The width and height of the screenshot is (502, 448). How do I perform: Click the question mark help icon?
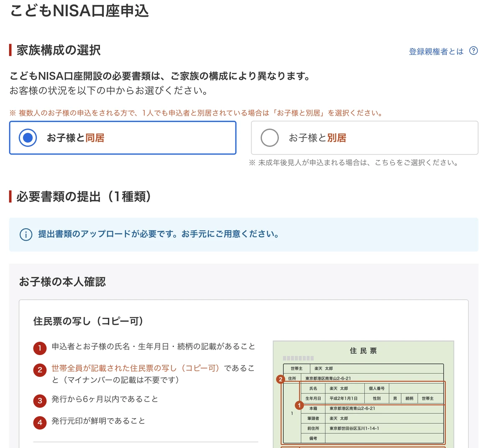coord(474,51)
